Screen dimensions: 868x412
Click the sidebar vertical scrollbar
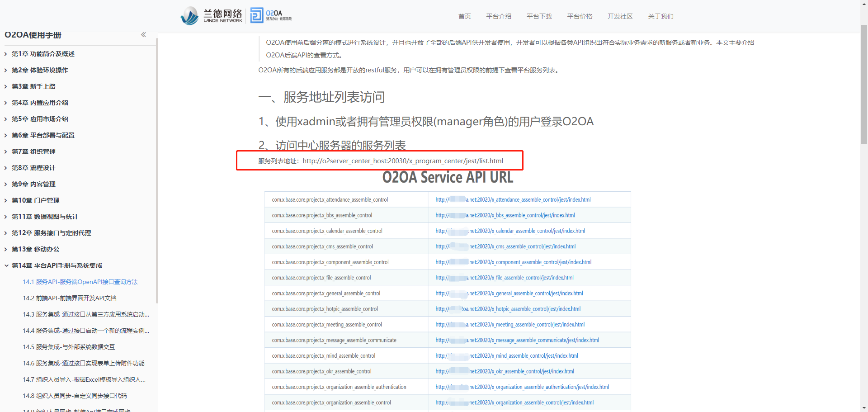pyautogui.click(x=157, y=170)
